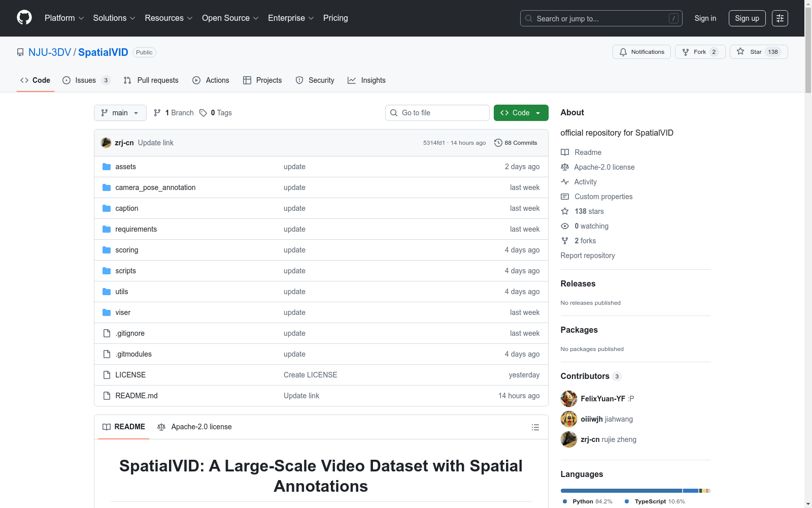Viewport: 812px width, 508px height.
Task: Open the main branch selector dropdown
Action: 120,113
